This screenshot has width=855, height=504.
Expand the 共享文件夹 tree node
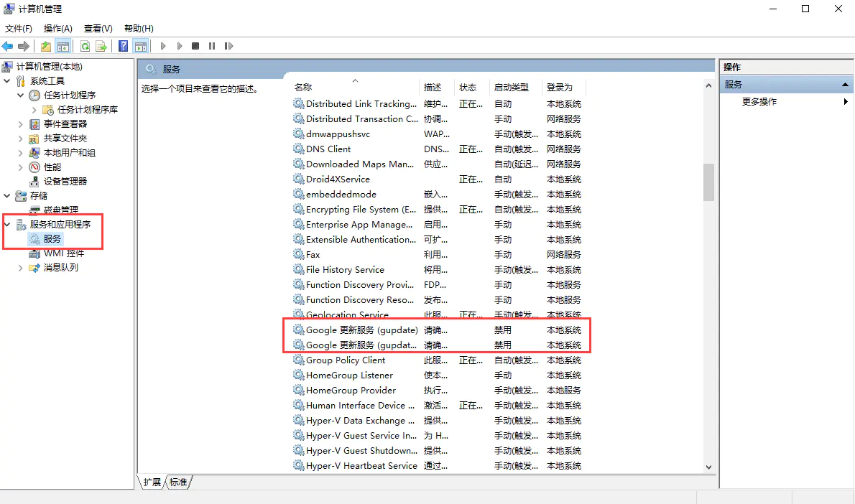(x=21, y=139)
